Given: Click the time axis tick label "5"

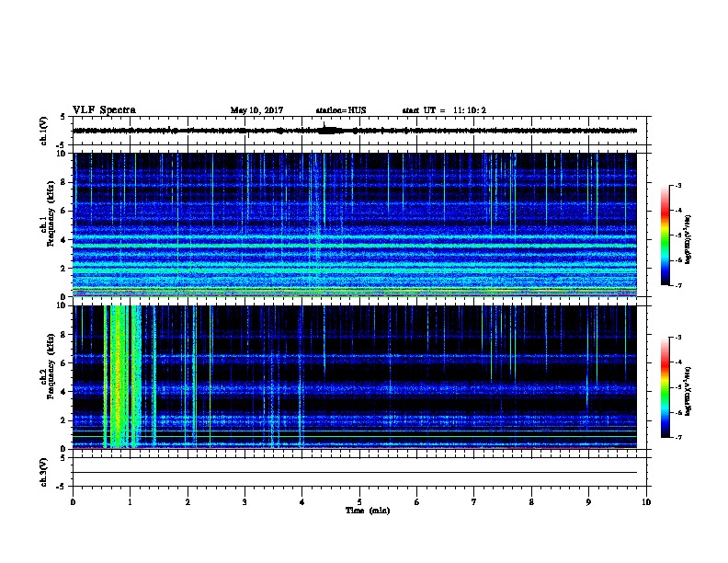Looking at the screenshot, I should (x=359, y=501).
